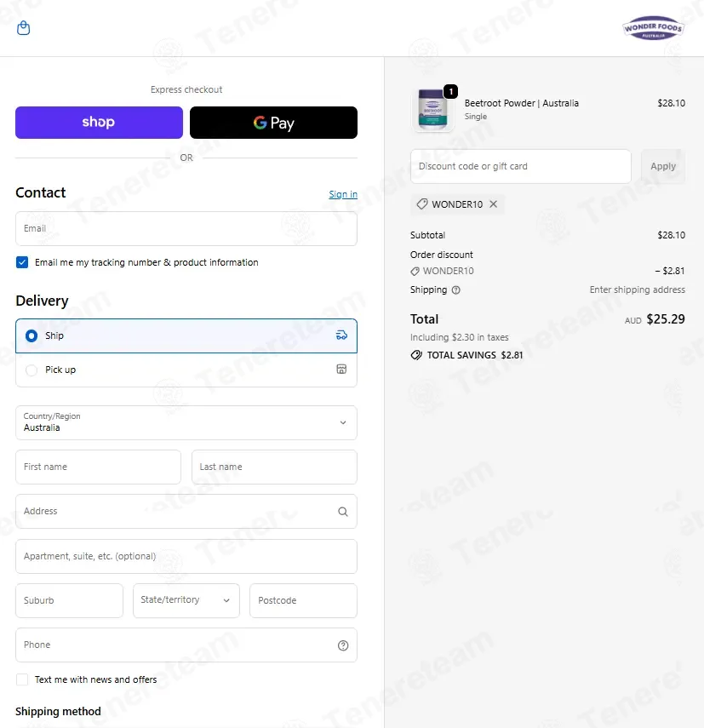Open the Sign in link
The image size is (704, 728).
click(x=343, y=194)
